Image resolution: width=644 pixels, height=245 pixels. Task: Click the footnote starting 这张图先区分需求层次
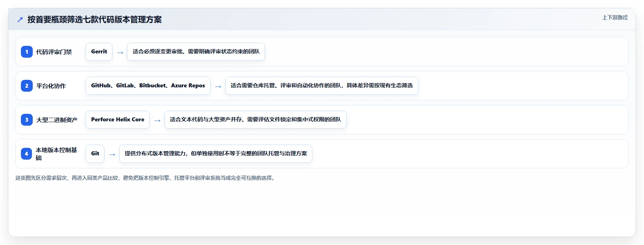146,178
